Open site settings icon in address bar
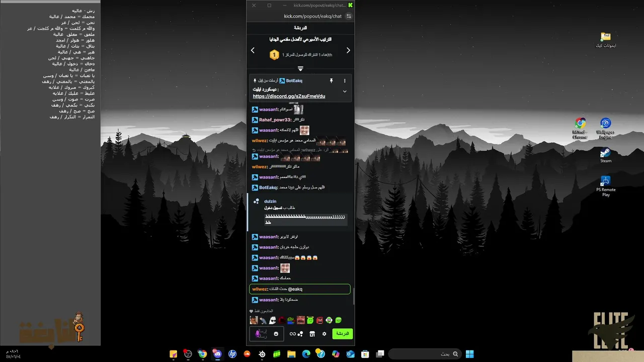 pos(349,16)
